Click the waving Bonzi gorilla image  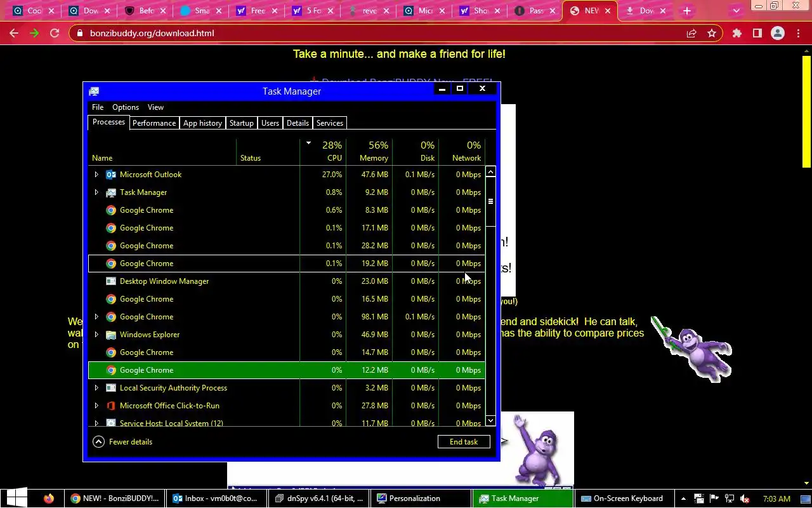(537, 450)
